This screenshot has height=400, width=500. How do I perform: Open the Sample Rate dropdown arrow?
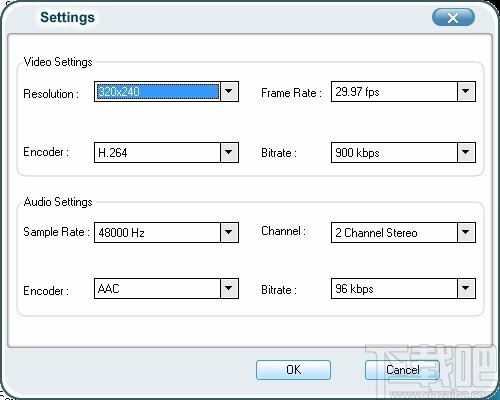229,232
